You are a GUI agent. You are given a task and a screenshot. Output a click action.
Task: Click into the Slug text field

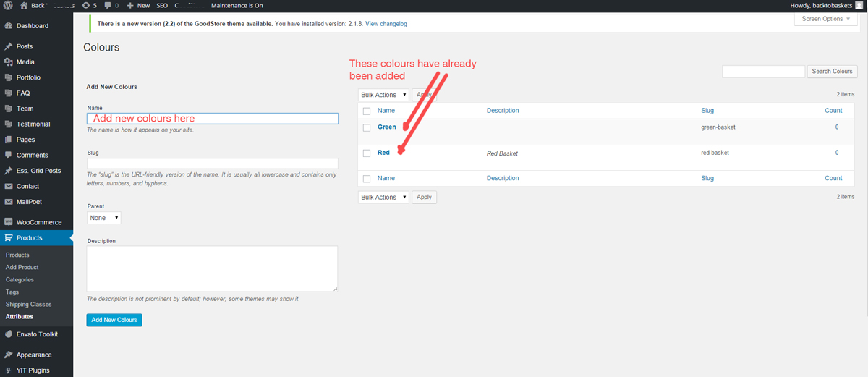(x=212, y=164)
